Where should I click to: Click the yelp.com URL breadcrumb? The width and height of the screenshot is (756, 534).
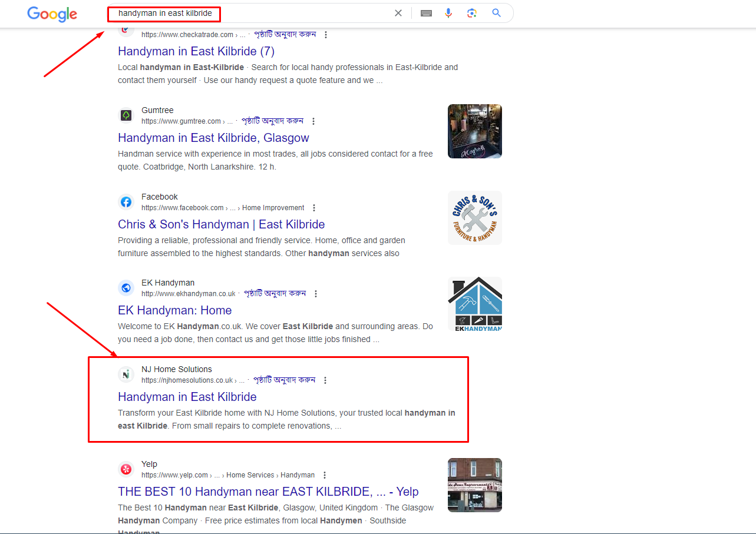coord(228,475)
